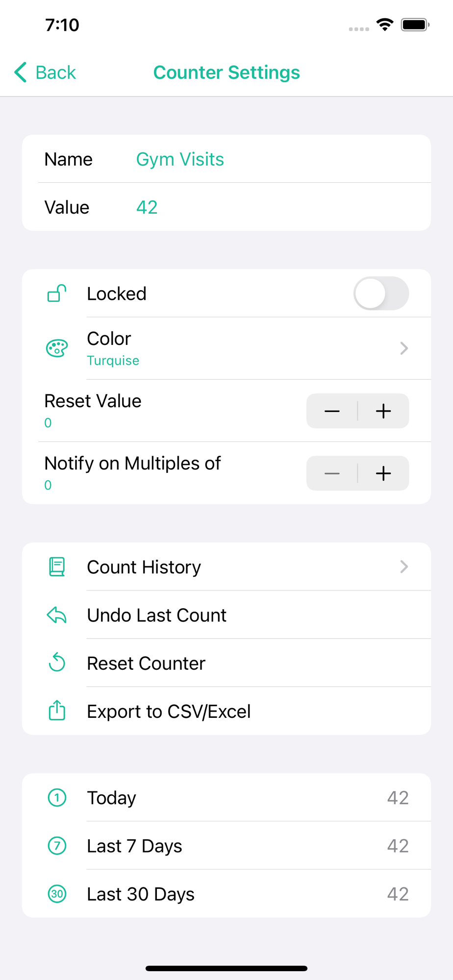
Task: Open Count History chevron
Action: 404,567
